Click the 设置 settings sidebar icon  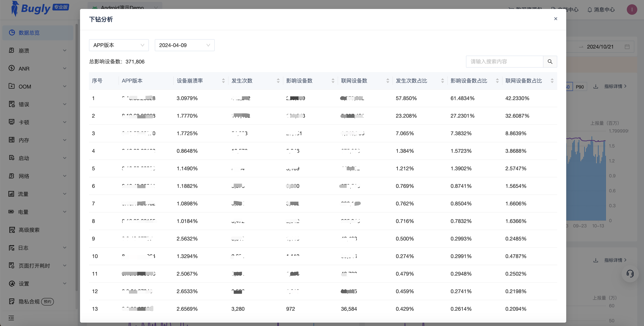[12, 283]
